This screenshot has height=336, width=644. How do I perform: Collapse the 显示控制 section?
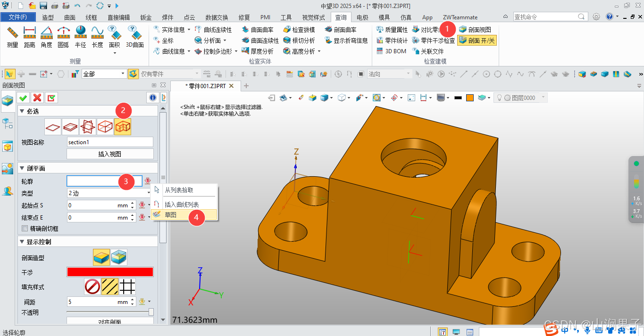pyautogui.click(x=22, y=242)
